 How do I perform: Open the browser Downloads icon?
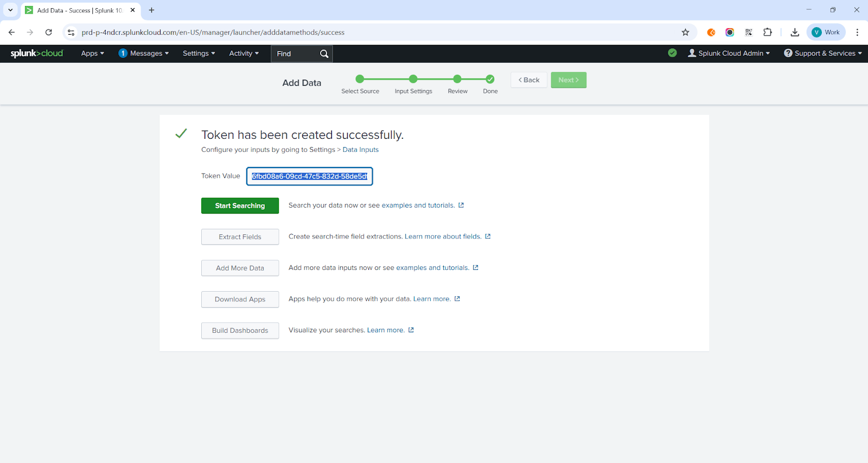tap(795, 32)
